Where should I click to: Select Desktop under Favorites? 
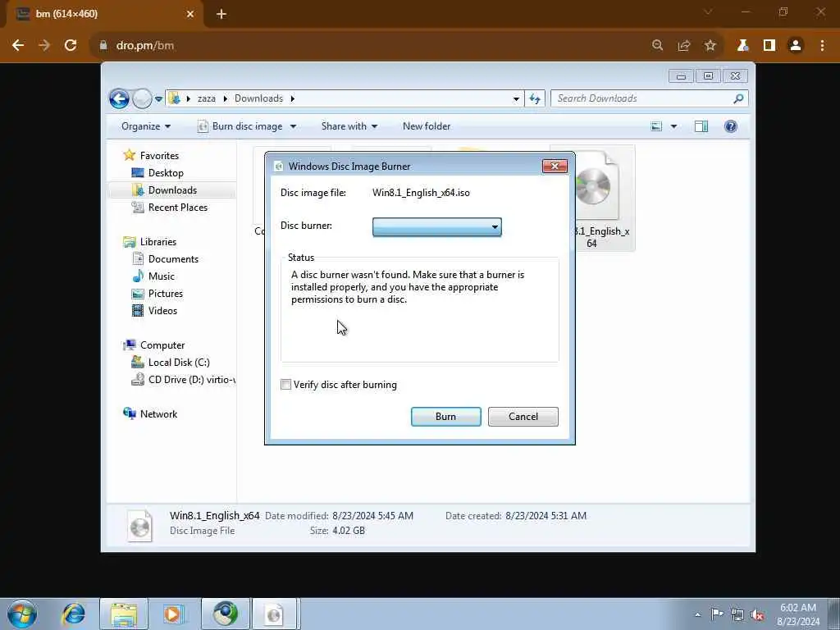coord(166,173)
